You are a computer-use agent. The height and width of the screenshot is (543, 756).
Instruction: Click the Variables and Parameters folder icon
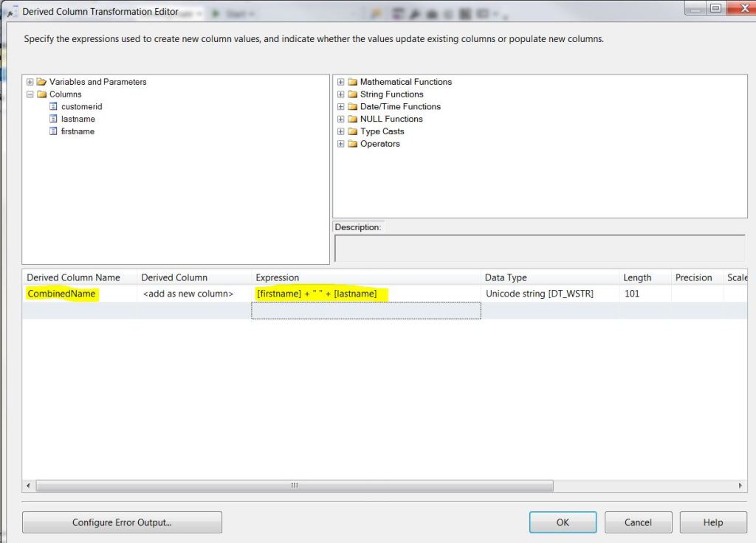click(x=41, y=82)
